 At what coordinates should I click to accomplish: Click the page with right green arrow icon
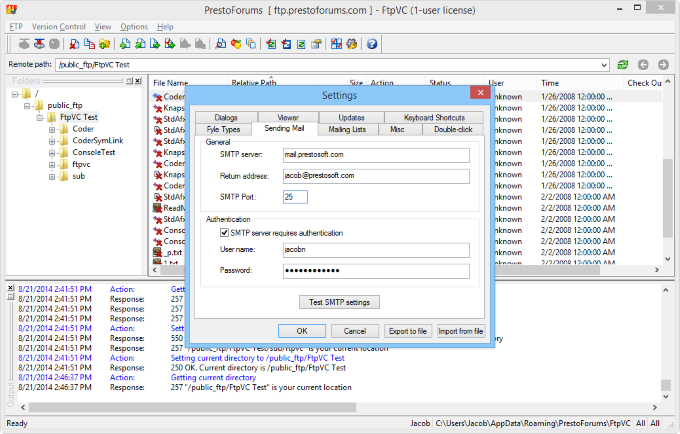(x=155, y=44)
